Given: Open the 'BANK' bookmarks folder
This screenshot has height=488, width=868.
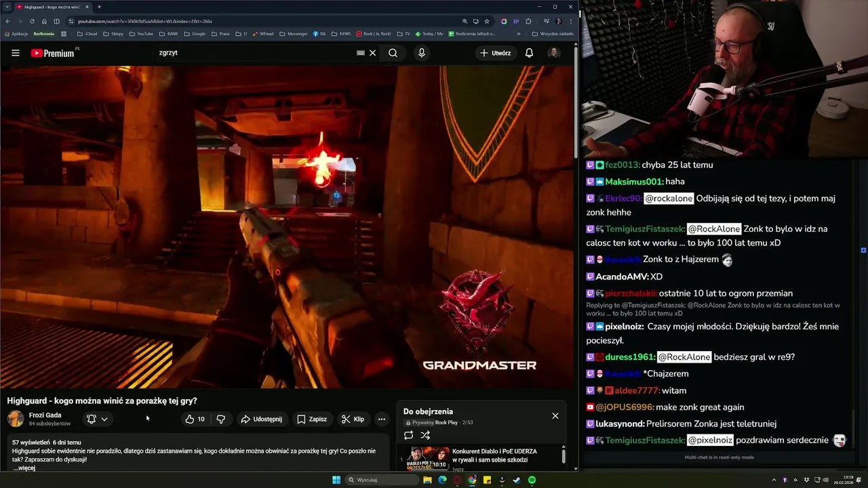Looking at the screenshot, I should click(x=170, y=33).
